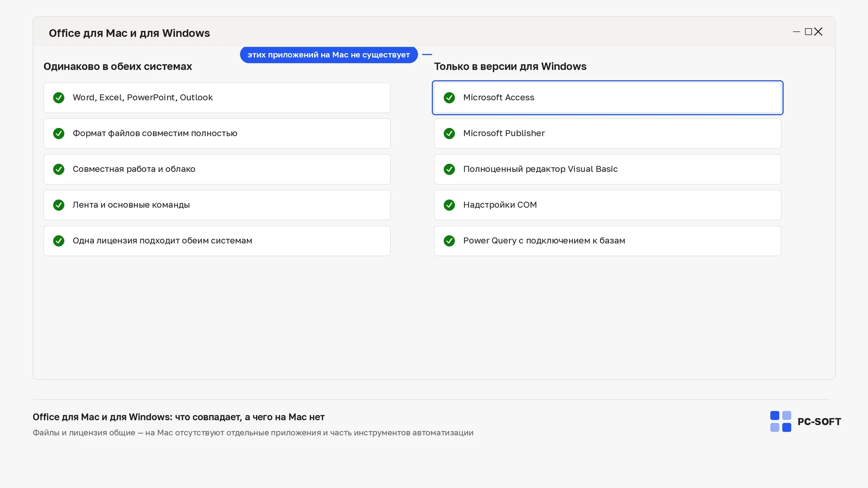Image resolution: width=868 pixels, height=488 pixels.
Task: Select the Формат файлов совместим полностью text
Action: 155,133
